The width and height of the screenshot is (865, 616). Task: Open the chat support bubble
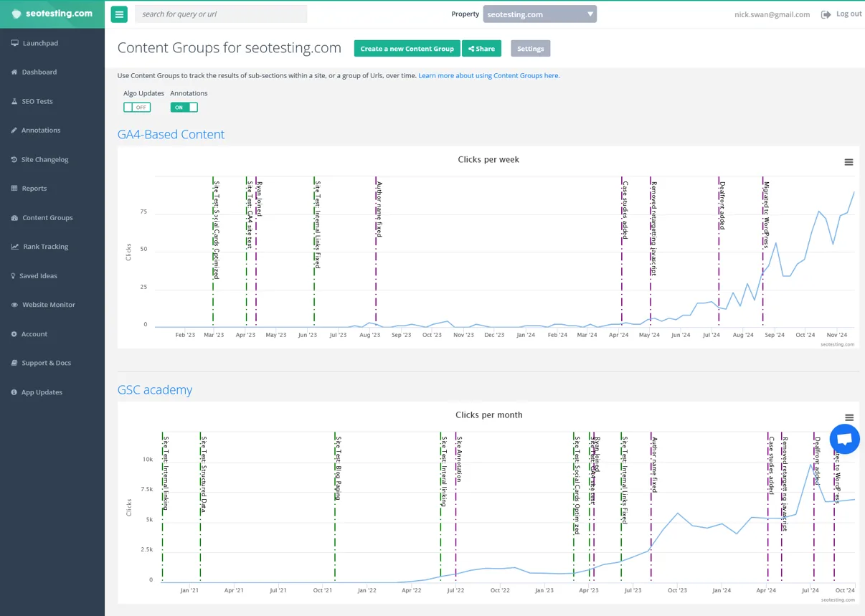pos(844,439)
